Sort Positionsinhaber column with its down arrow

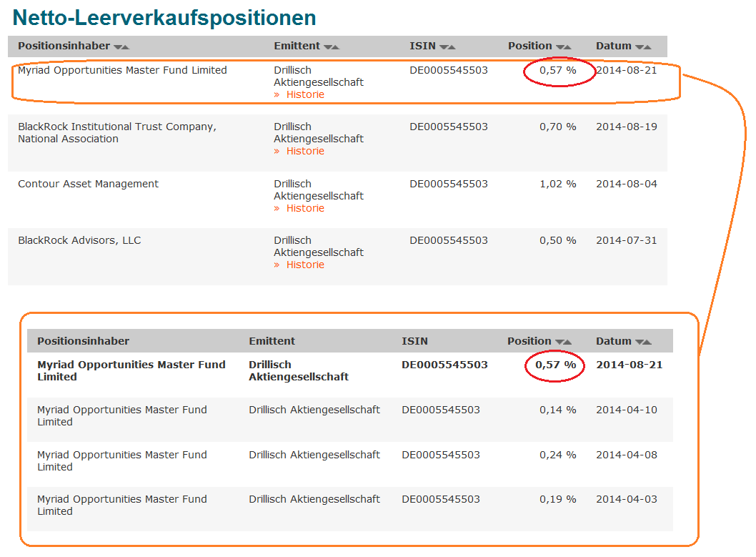[118, 46]
